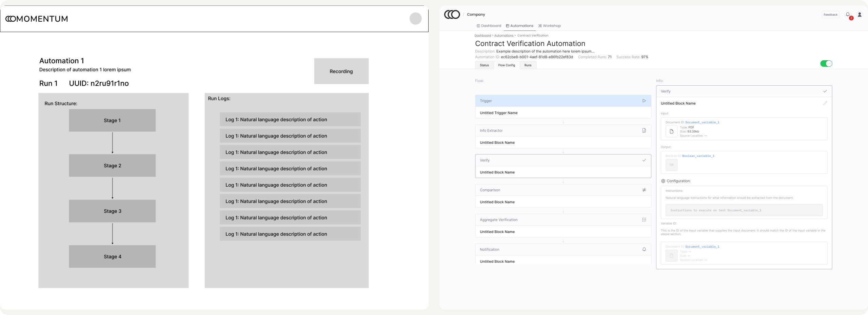The image size is (868, 315).
Task: Click the Automation 1 heading in the wireframe
Action: pyautogui.click(x=61, y=61)
